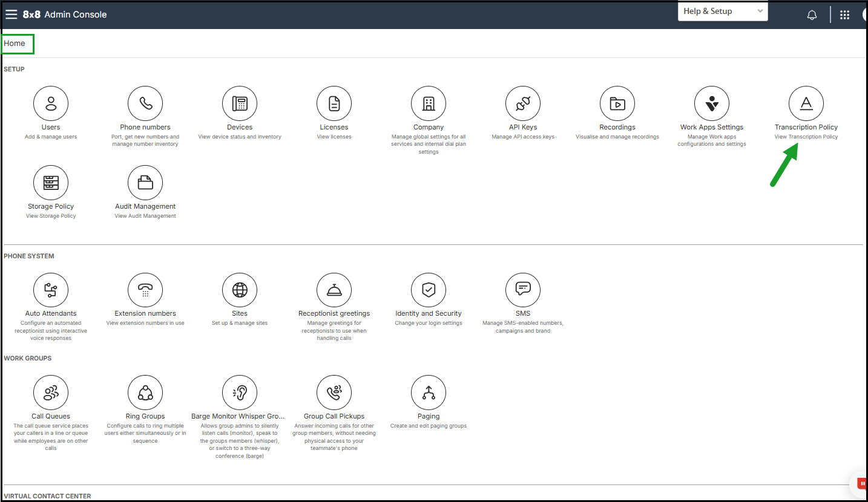Open the Group Call Pickups icon
Image resolution: width=868 pixels, height=502 pixels.
[334, 393]
